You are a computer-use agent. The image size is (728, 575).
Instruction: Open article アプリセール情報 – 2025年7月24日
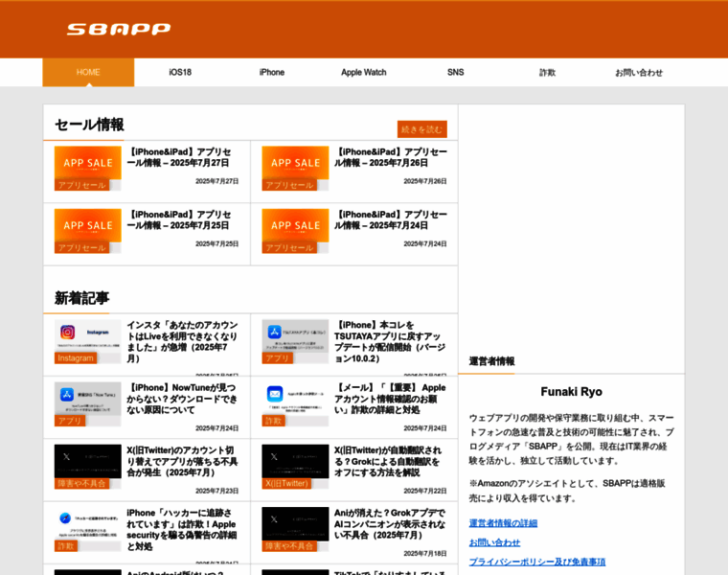(x=391, y=219)
